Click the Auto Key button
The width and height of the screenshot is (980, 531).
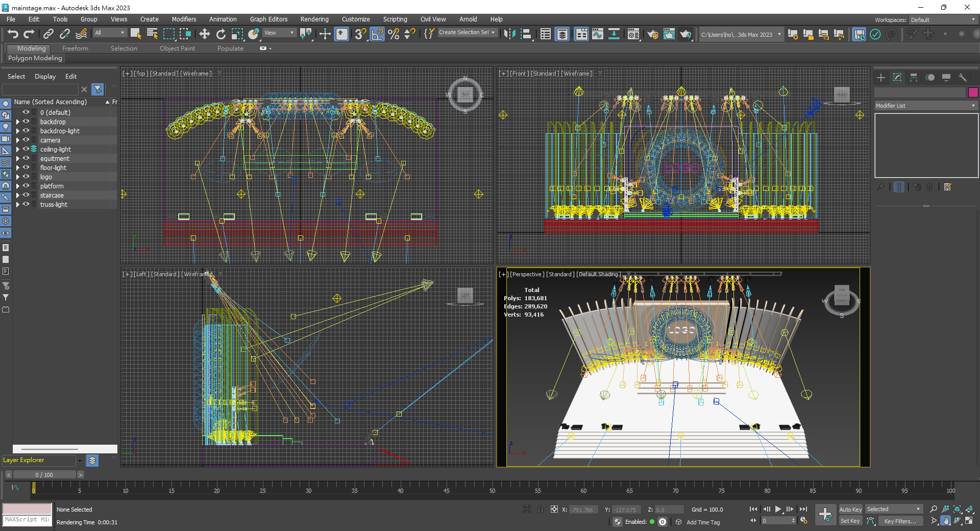[x=850, y=509]
